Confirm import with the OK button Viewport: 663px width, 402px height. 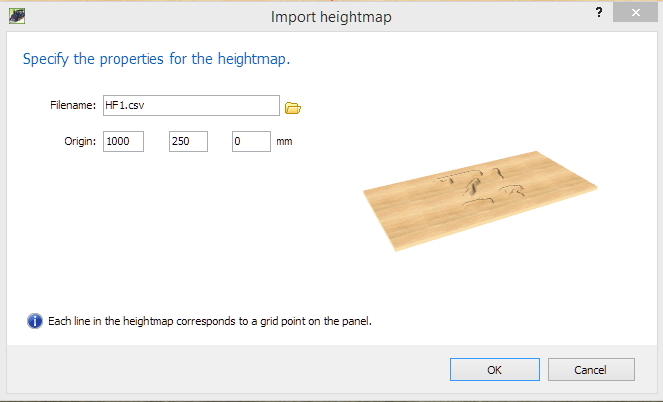(x=495, y=369)
